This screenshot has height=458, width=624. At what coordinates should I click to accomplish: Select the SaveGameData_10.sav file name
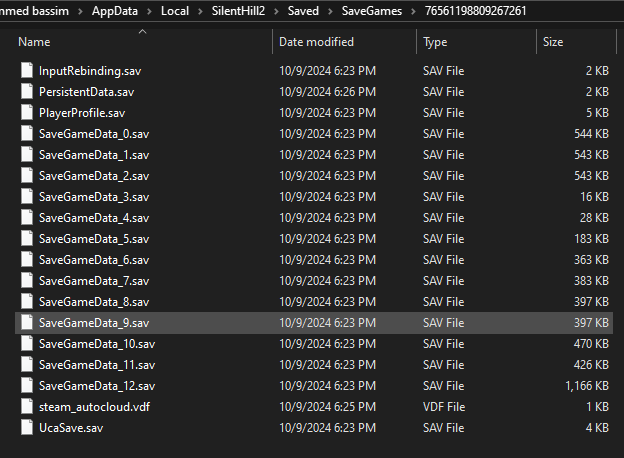(x=97, y=344)
